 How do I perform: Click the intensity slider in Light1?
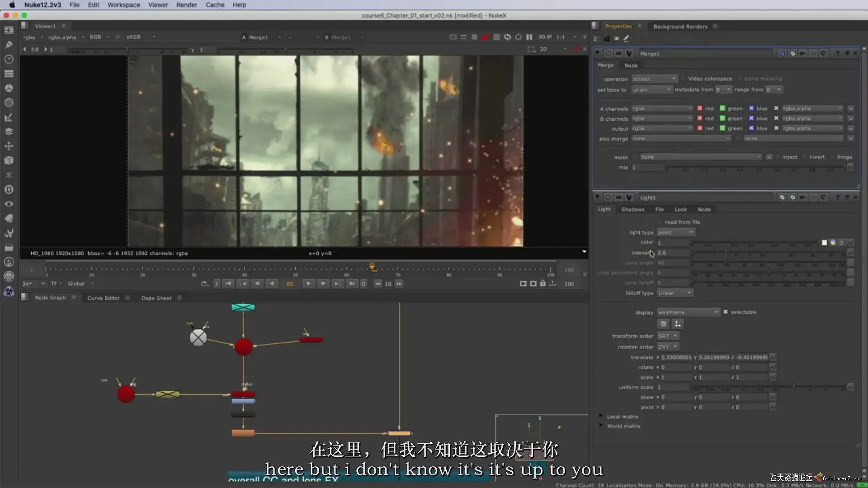pyautogui.click(x=768, y=253)
